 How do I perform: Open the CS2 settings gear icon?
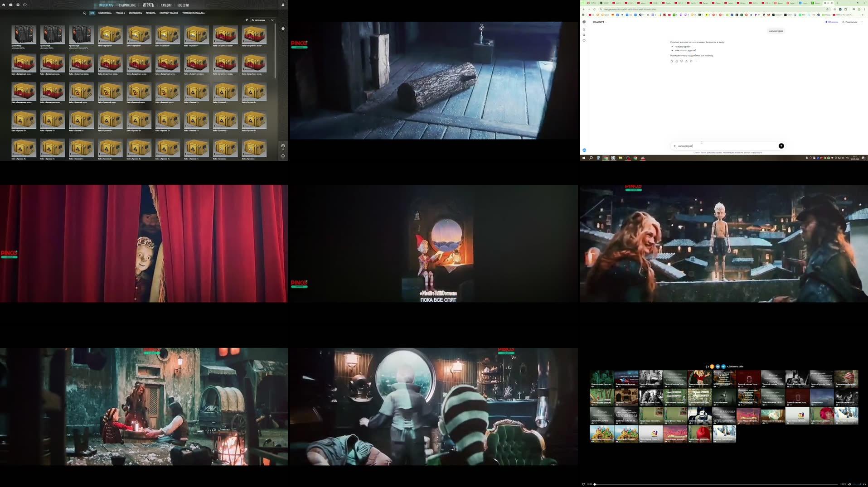tap(18, 5)
